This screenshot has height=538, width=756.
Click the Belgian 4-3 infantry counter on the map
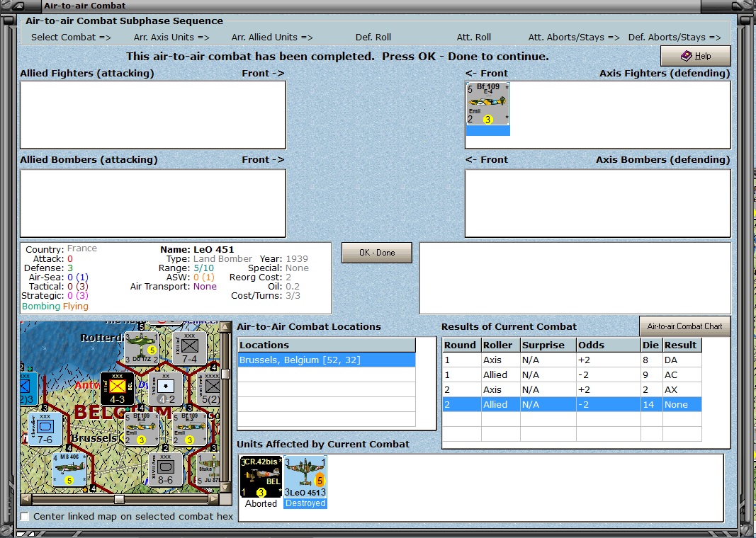[x=117, y=388]
